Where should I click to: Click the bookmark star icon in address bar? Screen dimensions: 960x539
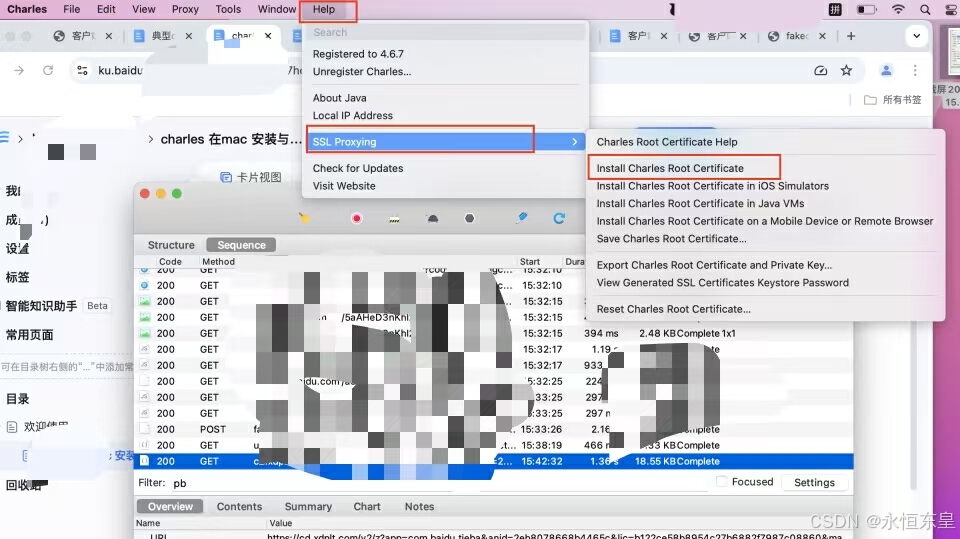(846, 70)
